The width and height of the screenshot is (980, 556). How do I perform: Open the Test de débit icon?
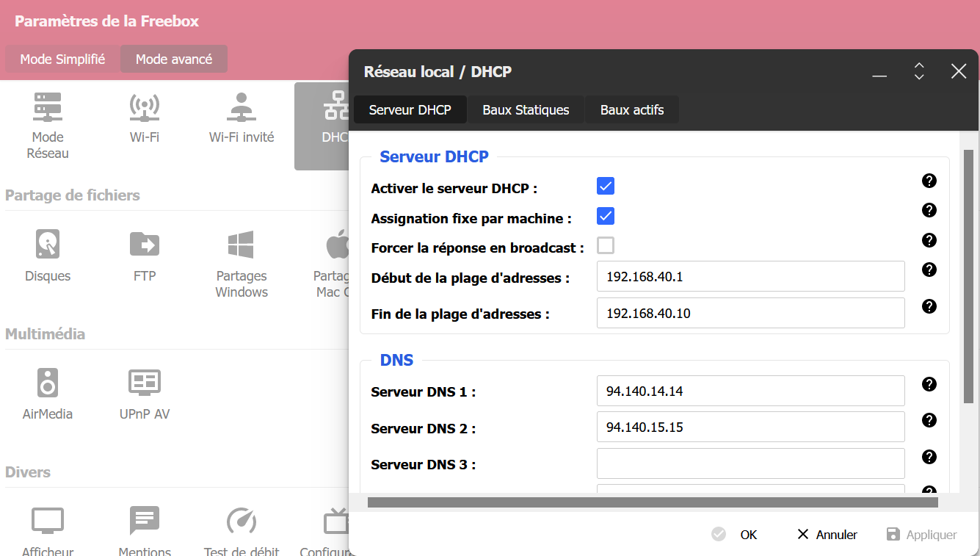(242, 521)
